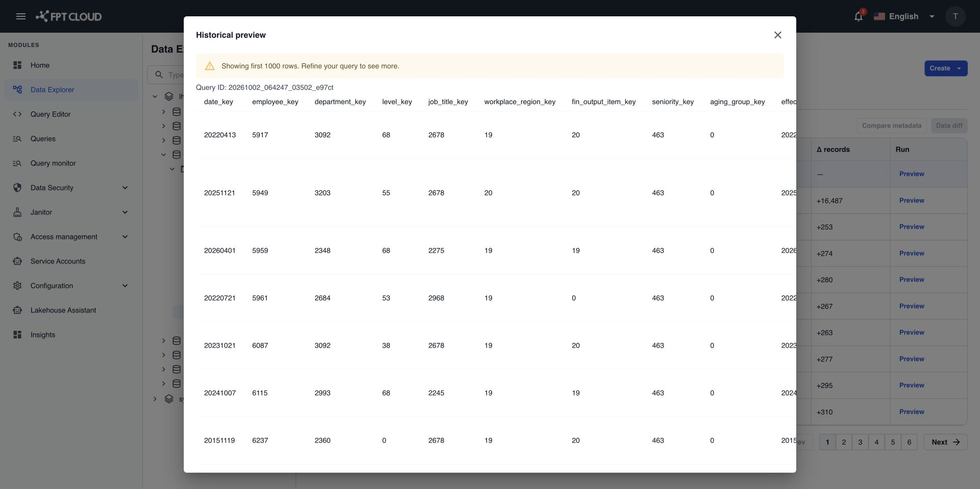Click Compare metadata button
This screenshot has width=980, height=489.
click(x=892, y=126)
